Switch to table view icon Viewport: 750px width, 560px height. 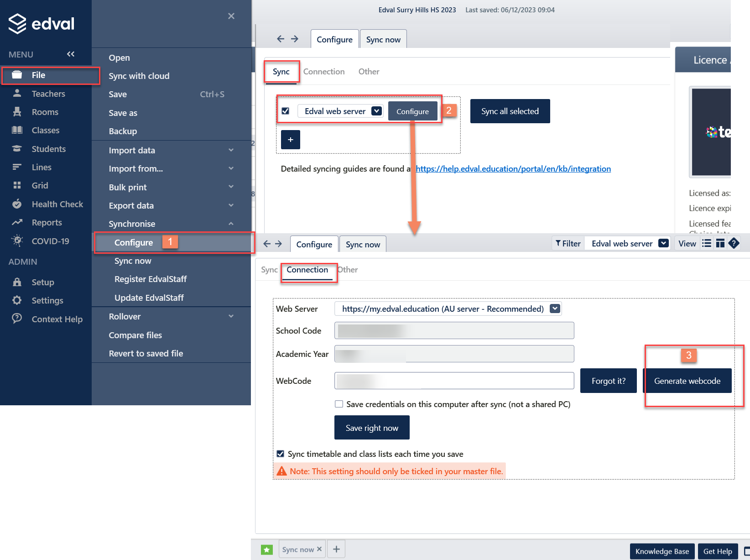tap(720, 243)
